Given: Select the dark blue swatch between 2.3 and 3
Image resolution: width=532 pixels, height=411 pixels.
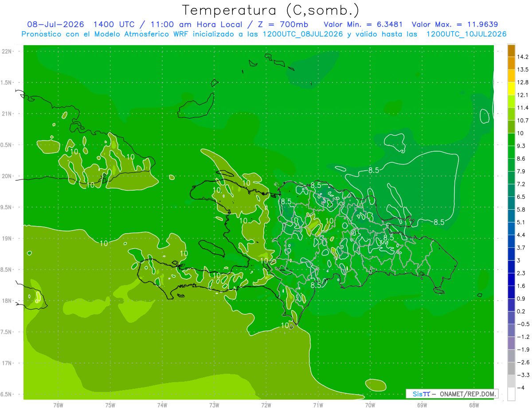Looking at the screenshot, I should 511,267.
